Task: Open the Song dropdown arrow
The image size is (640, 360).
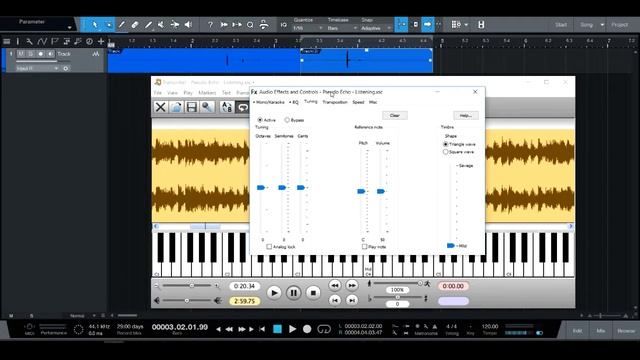Action: (x=602, y=25)
